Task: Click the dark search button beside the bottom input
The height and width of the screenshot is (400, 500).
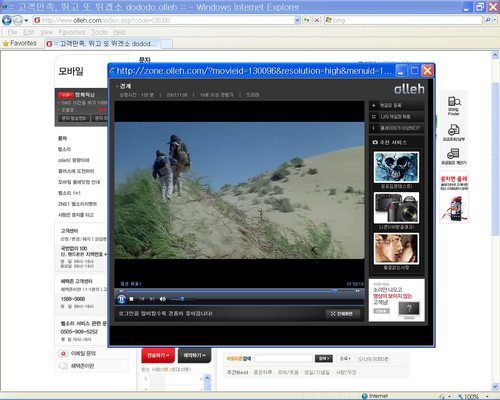Action: 324,359
